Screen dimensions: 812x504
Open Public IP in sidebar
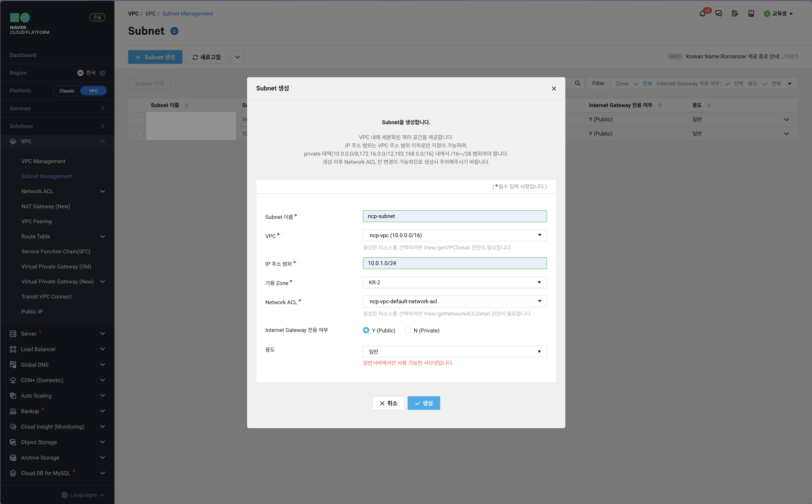tap(32, 311)
